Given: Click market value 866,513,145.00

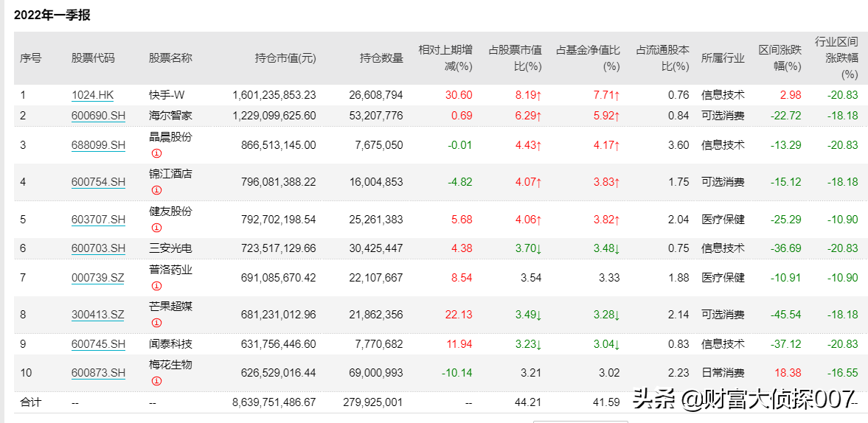Looking at the screenshot, I should (x=279, y=145).
